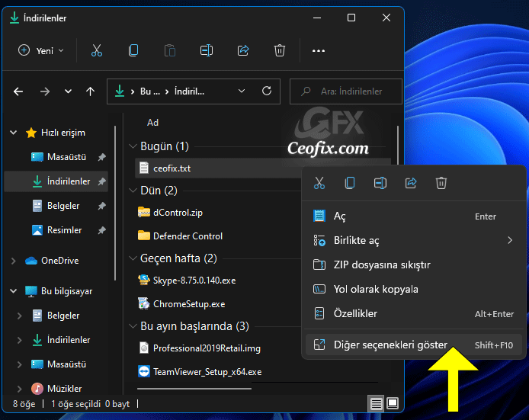This screenshot has width=529, height=420.
Task: Go forward with the right arrow button
Action: [x=44, y=91]
